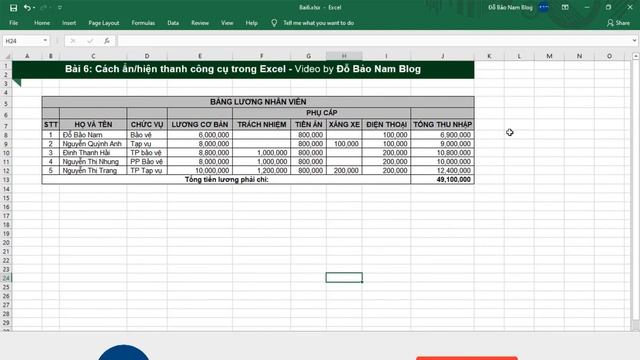Switch to the View tab
This screenshot has width=640, height=360.
click(x=227, y=23)
